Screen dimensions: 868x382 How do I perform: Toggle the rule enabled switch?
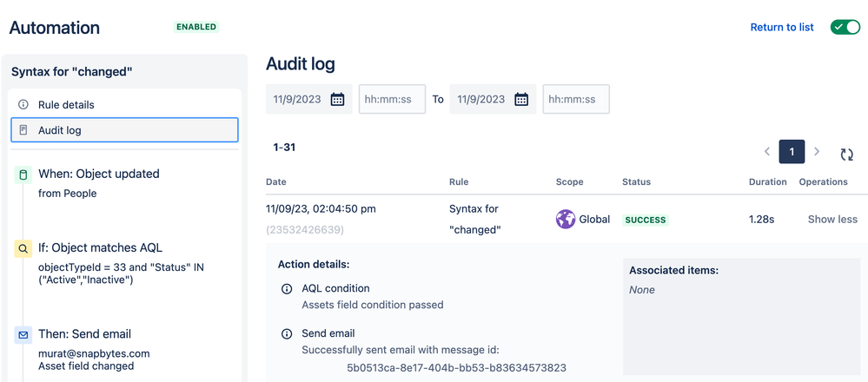845,27
